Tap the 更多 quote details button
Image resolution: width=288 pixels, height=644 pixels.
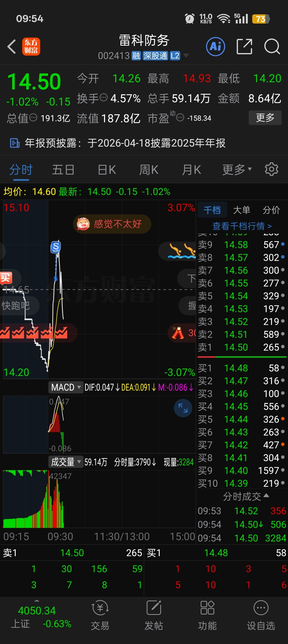tap(265, 117)
